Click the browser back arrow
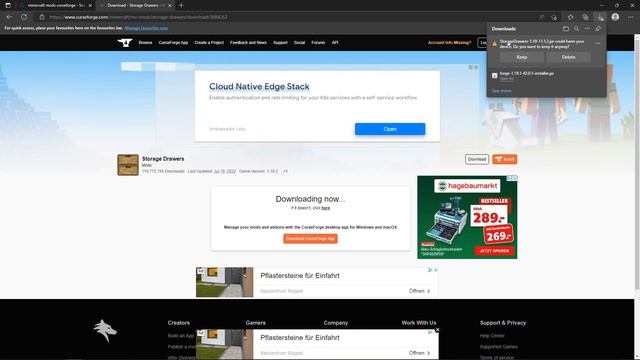 tap(9, 17)
